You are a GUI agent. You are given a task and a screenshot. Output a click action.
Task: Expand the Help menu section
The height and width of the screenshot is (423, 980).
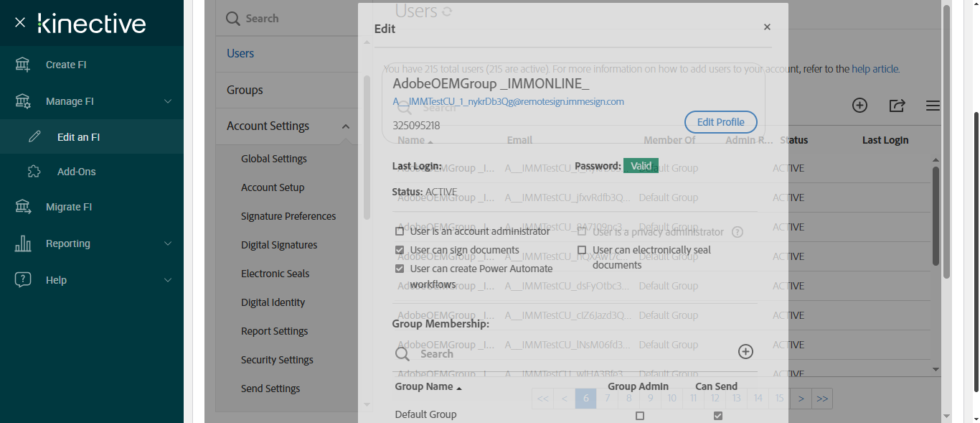[x=168, y=280]
